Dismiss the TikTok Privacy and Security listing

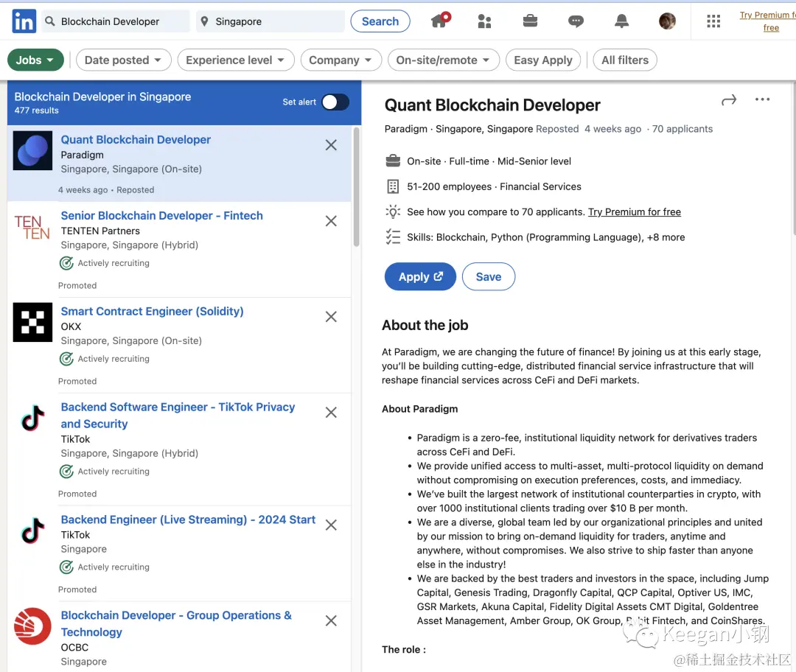[x=331, y=413]
